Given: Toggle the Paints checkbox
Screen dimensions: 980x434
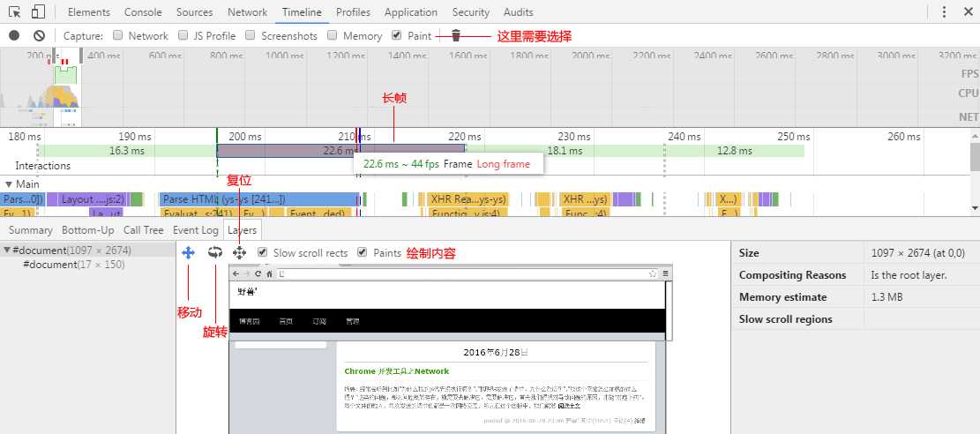Looking at the screenshot, I should 362,252.
